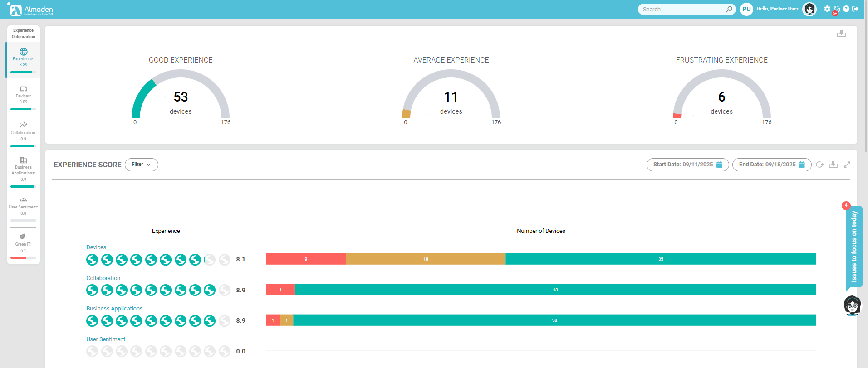Open the settings gear in the header
The width and height of the screenshot is (868, 368).
click(x=827, y=9)
